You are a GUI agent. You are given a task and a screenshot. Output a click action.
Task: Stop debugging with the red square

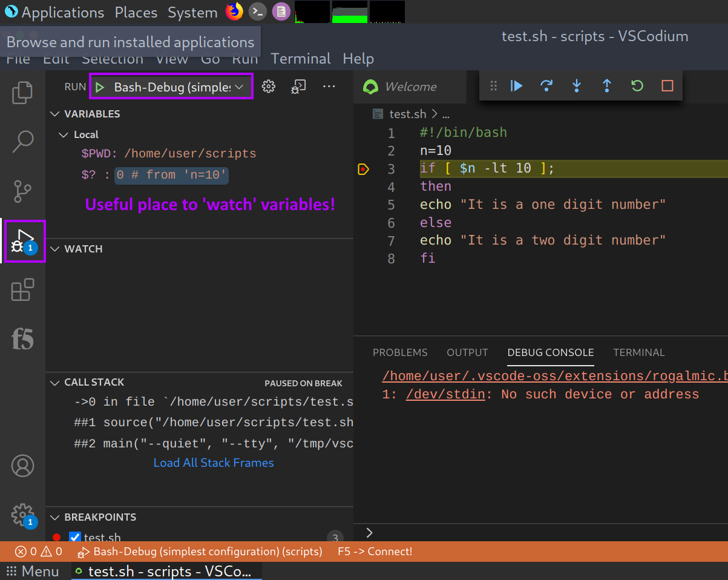pos(667,86)
